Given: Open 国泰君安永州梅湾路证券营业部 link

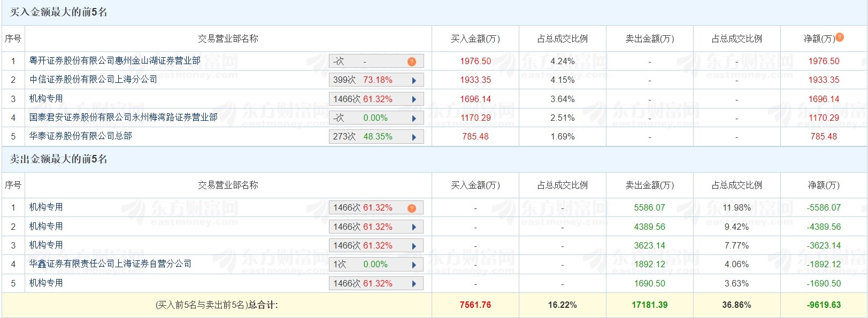Looking at the screenshot, I should (124, 117).
